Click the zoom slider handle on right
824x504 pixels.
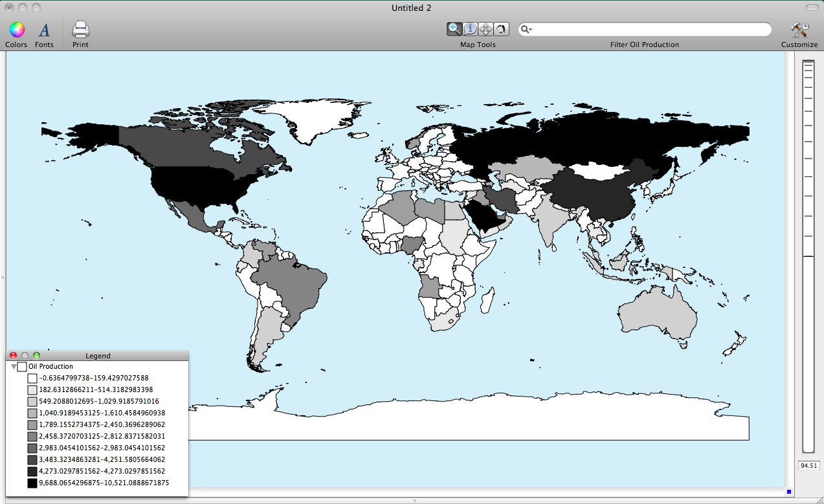808,256
